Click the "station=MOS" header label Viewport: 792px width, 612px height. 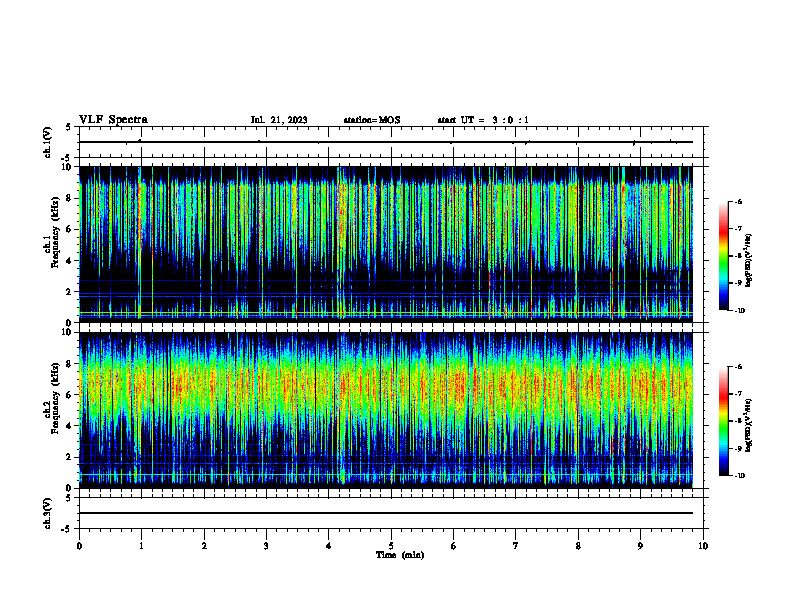372,120
